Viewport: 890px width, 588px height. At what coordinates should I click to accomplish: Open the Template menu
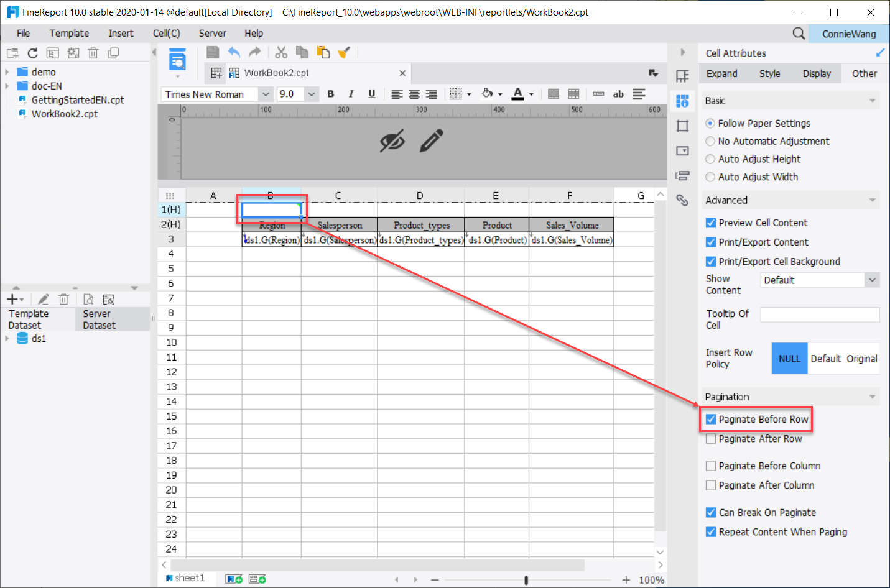point(69,33)
